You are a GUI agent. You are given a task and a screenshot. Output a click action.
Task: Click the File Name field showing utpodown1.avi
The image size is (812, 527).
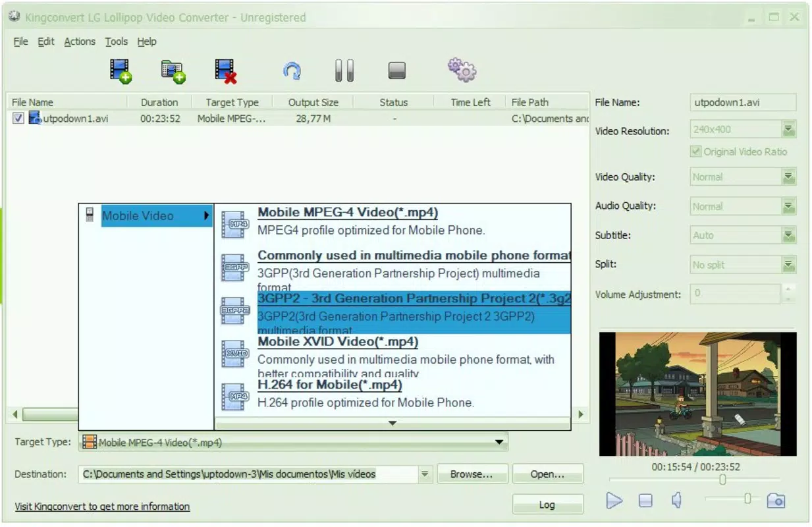click(x=743, y=102)
